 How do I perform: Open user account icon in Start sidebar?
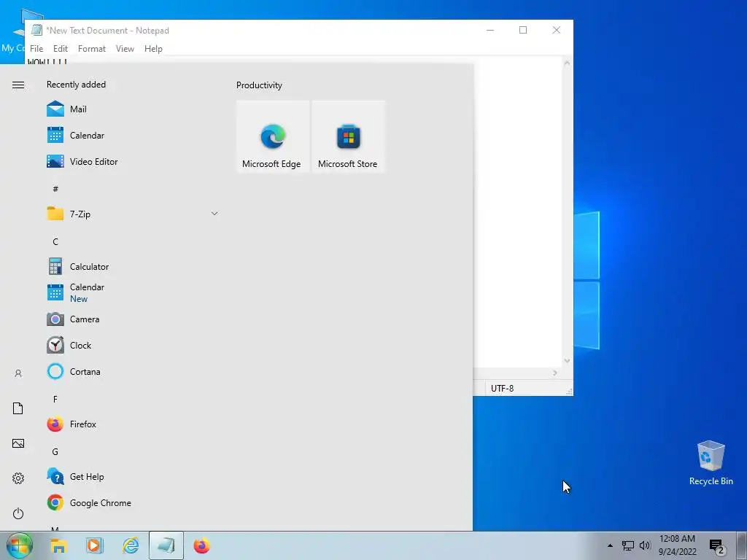click(x=18, y=373)
